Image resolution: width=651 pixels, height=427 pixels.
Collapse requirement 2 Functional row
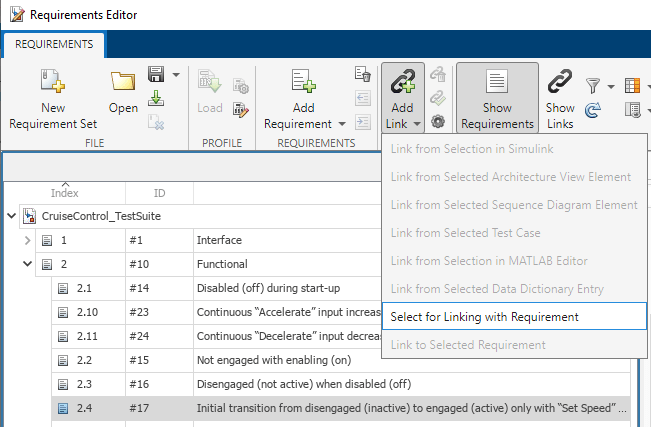coord(27,264)
